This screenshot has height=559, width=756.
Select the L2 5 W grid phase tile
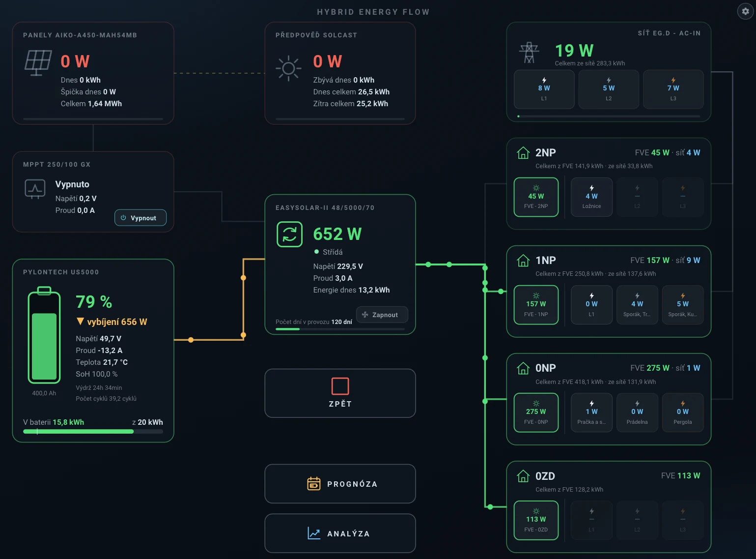(x=609, y=89)
